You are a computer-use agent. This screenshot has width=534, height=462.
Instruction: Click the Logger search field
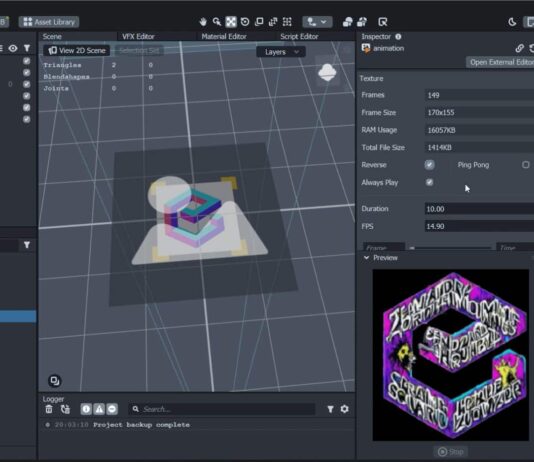pyautogui.click(x=222, y=409)
